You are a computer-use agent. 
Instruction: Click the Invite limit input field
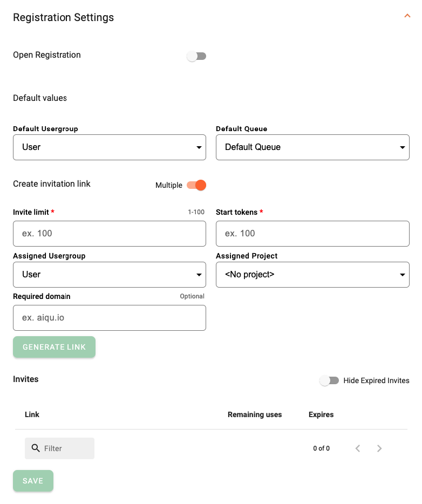(x=109, y=233)
